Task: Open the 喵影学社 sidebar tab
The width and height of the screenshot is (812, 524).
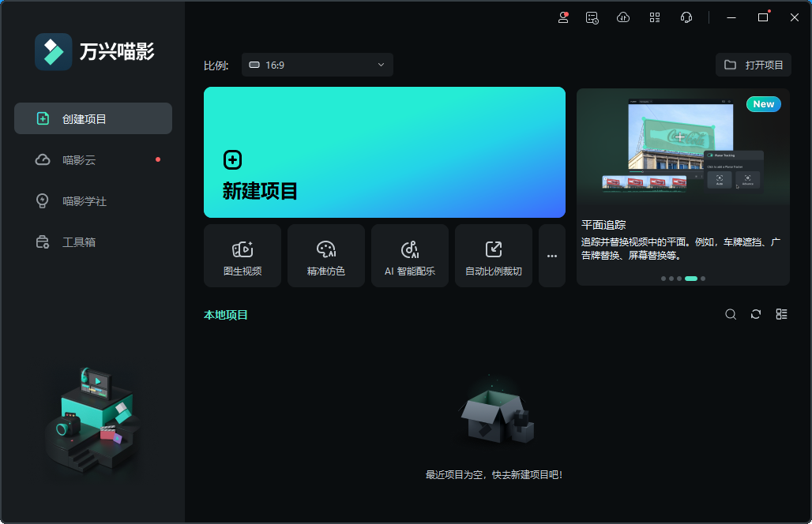Action: (x=93, y=200)
